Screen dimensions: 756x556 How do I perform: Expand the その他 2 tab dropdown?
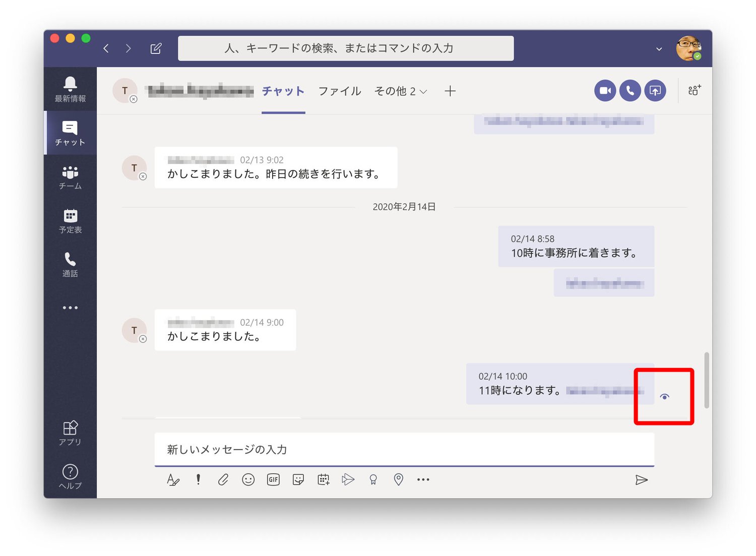pos(401,91)
